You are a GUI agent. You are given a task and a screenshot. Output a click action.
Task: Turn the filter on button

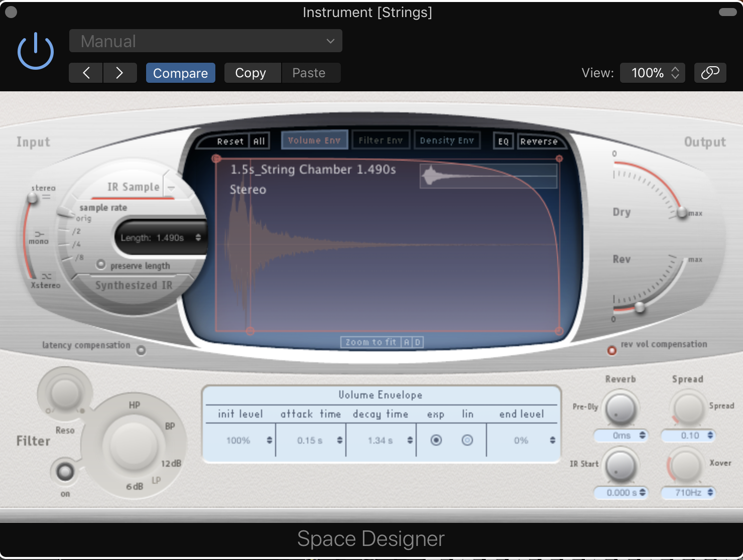click(65, 471)
